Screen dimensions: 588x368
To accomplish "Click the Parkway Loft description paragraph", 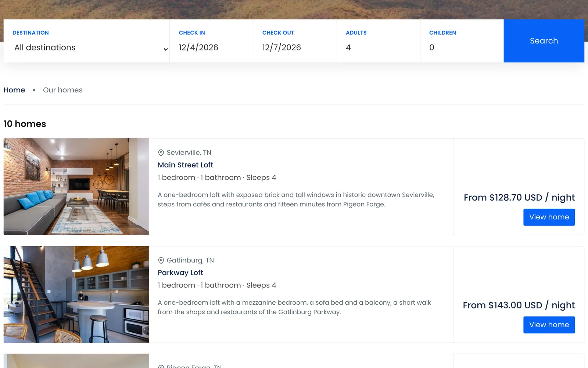I will point(294,307).
